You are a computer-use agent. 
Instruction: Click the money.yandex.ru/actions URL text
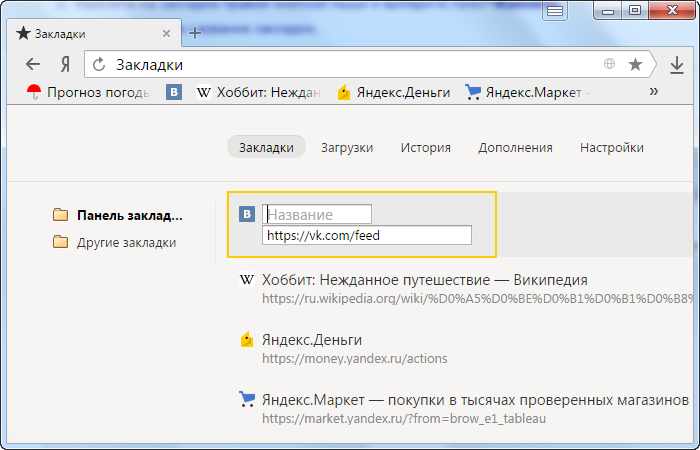pos(354,358)
